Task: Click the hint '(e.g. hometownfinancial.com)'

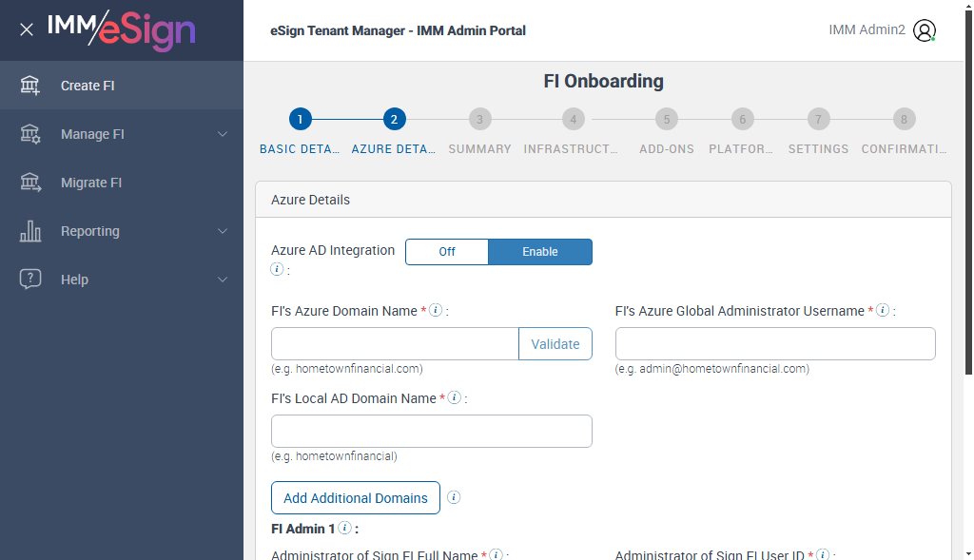Action: (x=346, y=368)
